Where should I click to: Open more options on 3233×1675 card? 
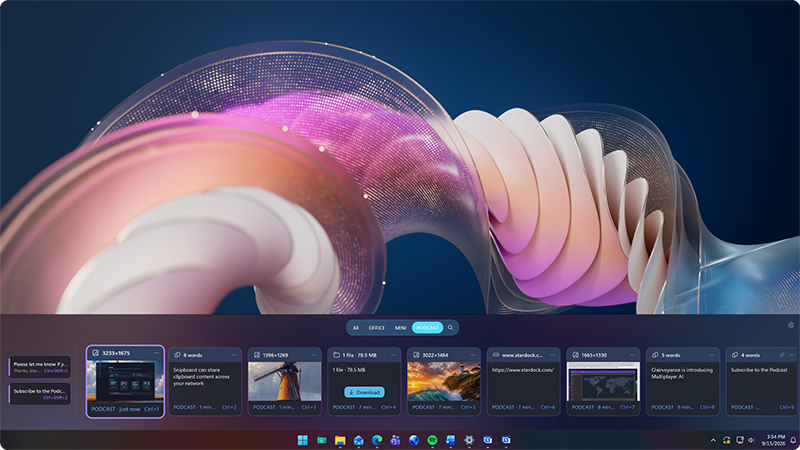157,353
